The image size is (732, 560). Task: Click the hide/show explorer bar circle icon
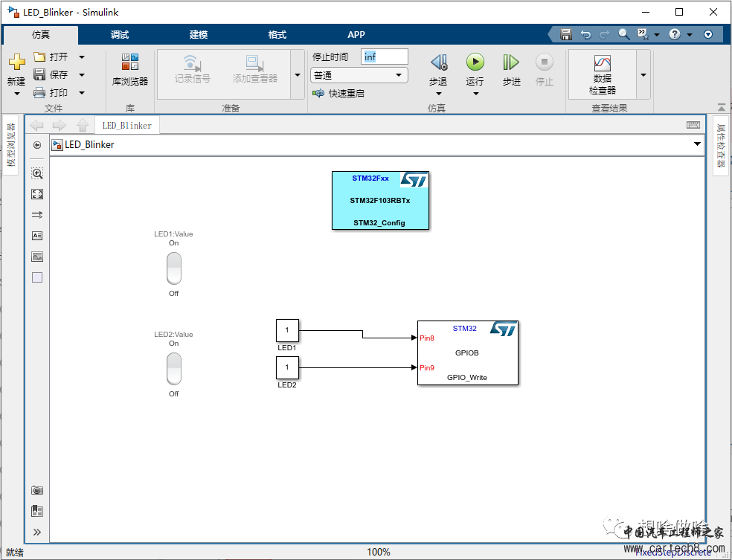pyautogui.click(x=37, y=145)
